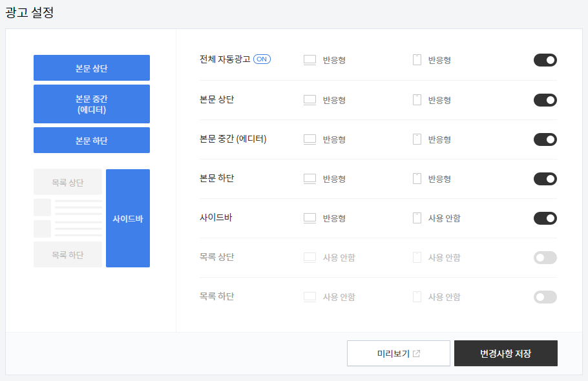The height and width of the screenshot is (381, 588).
Task: Save changes with 변경사항 저장 button
Action: [505, 353]
